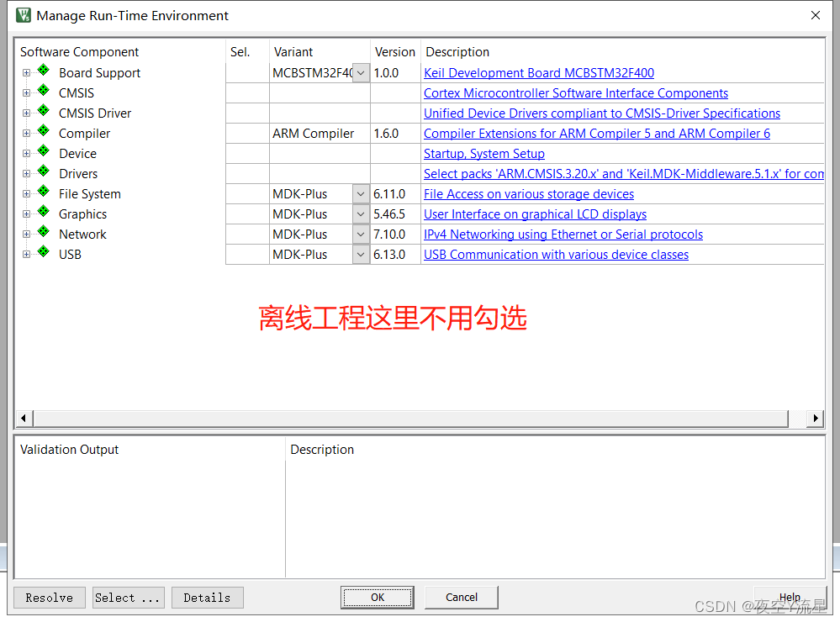Image resolution: width=840 pixels, height=622 pixels.
Task: Open USB MDK-Plus variant dropdown
Action: point(361,255)
